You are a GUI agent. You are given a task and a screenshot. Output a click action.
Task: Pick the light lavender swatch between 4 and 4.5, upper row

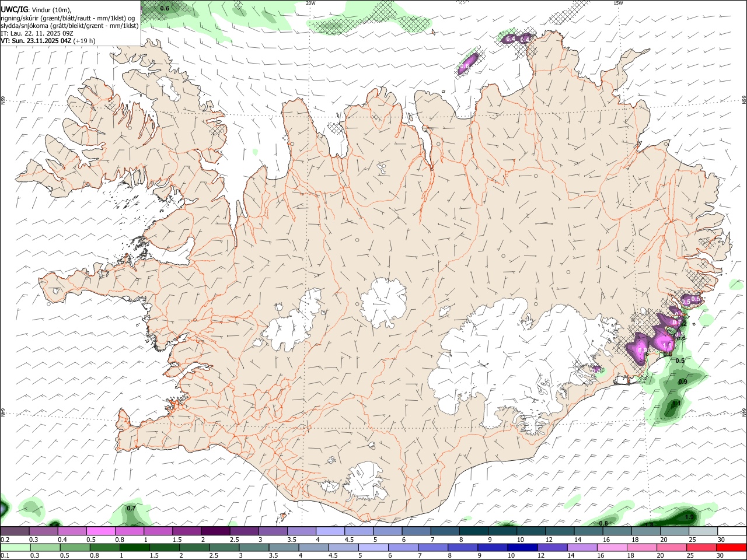coord(330,531)
